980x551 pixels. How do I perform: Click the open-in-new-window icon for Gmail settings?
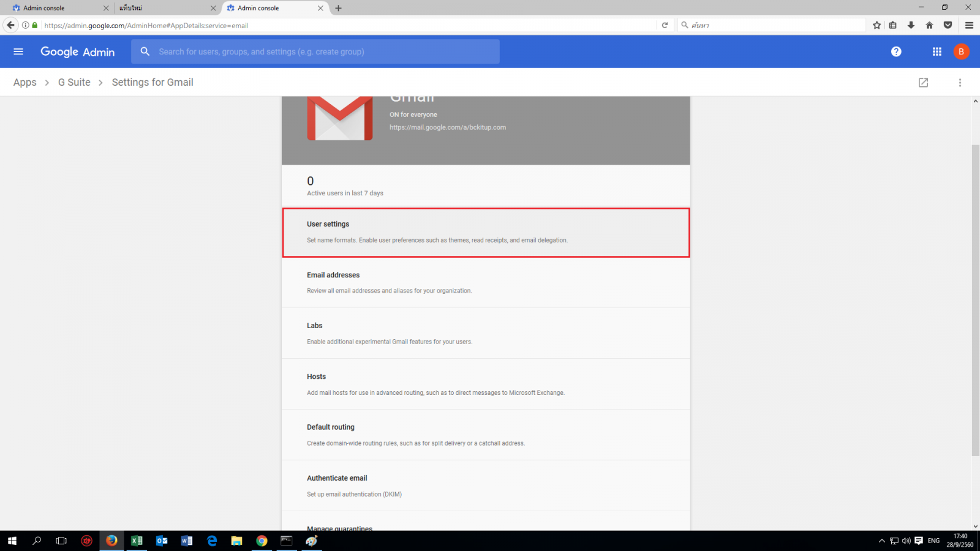click(923, 83)
